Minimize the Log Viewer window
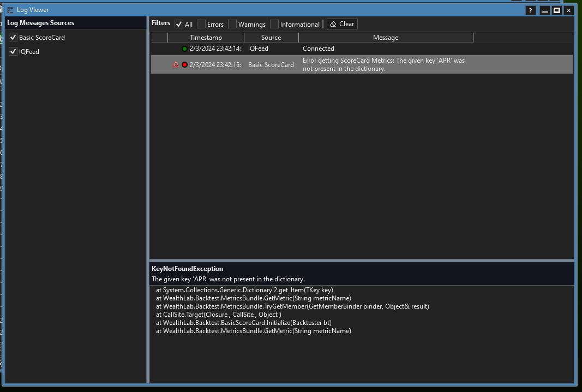Screen dimensions: 582x392 tap(544, 10)
